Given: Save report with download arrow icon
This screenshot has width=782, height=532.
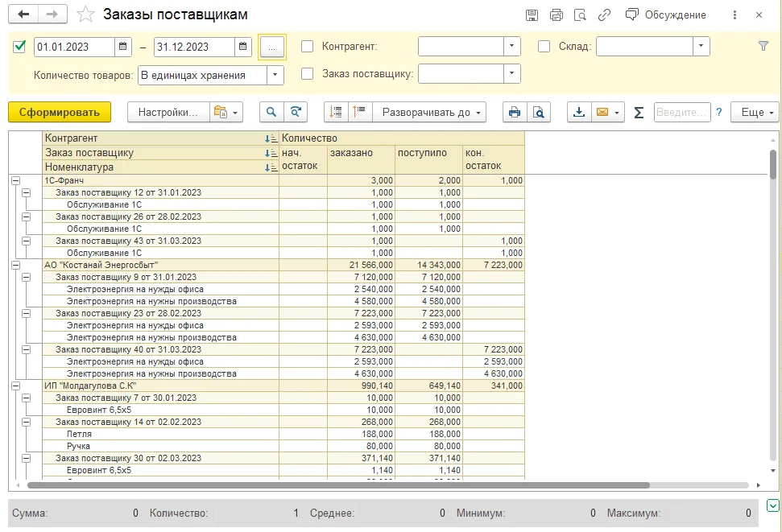Looking at the screenshot, I should 579,112.
